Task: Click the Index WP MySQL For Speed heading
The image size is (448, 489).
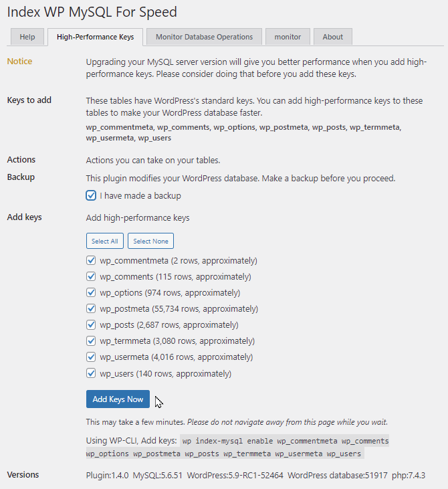Action: (92, 12)
